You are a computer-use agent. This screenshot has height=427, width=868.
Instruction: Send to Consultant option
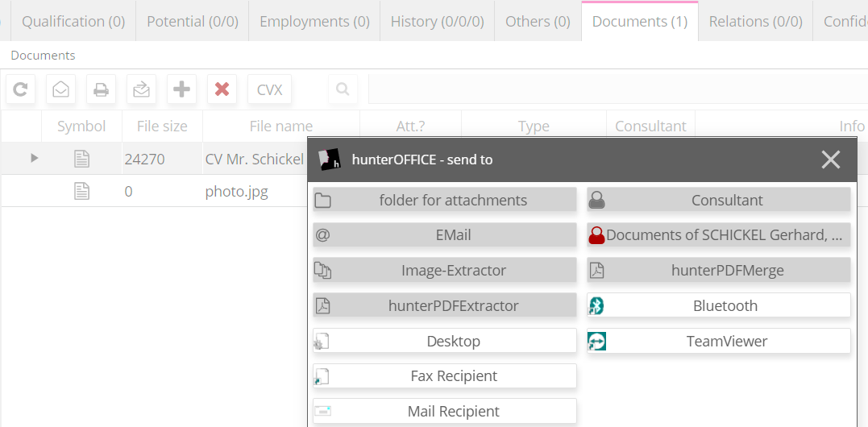coord(719,200)
